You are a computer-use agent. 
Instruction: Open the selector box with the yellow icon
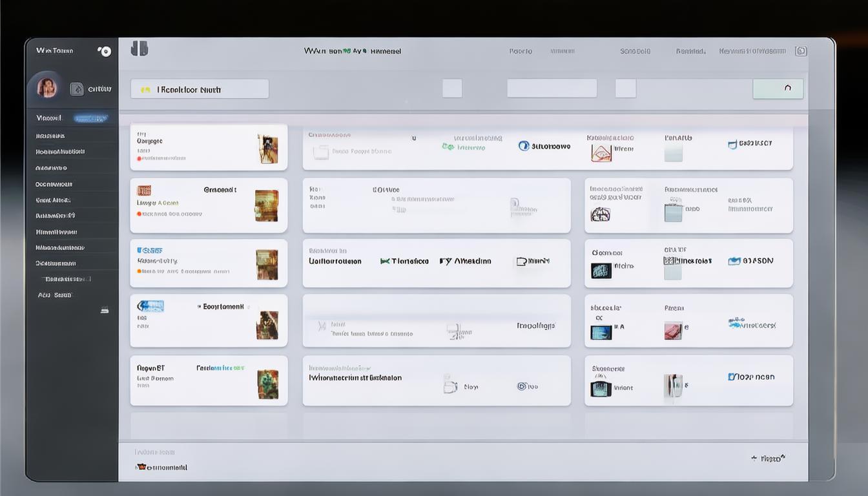200,89
